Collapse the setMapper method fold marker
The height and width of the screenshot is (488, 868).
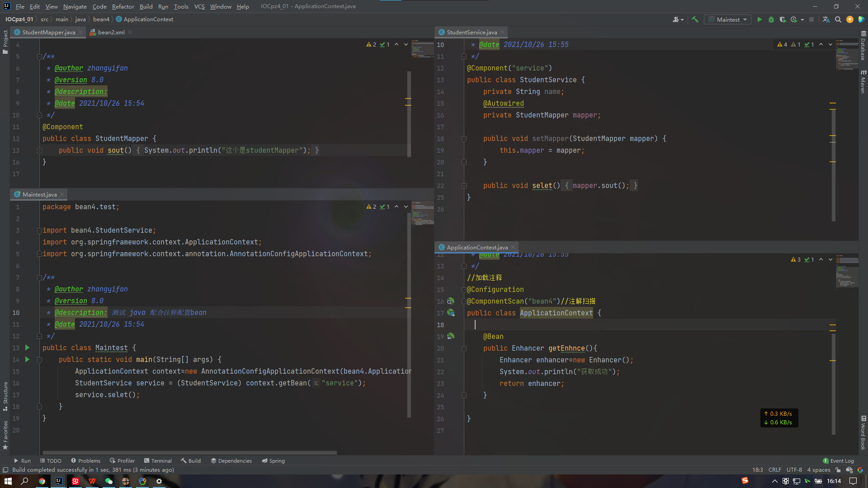coord(464,139)
